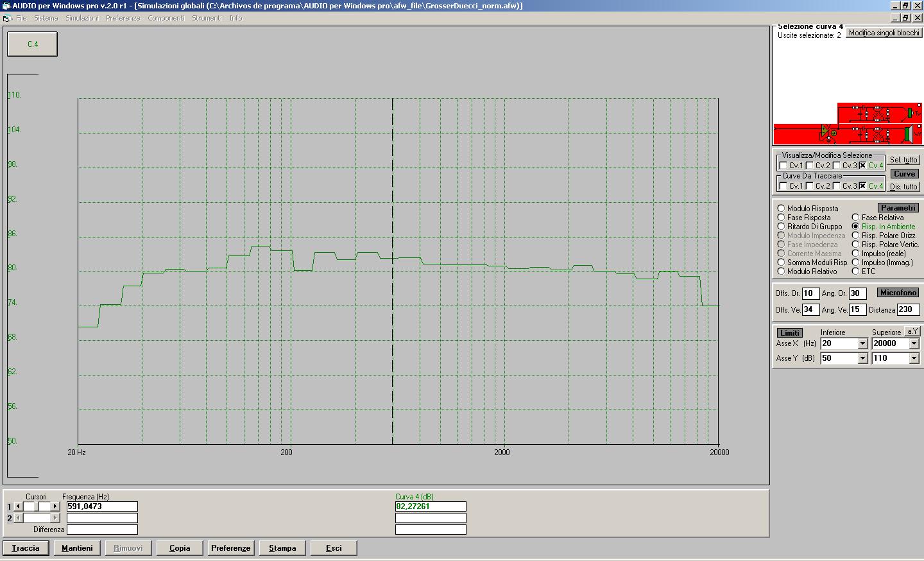Check Cv.3 in Curve Da Tracciare
Viewport: 924px width, 561px height.
tap(837, 186)
